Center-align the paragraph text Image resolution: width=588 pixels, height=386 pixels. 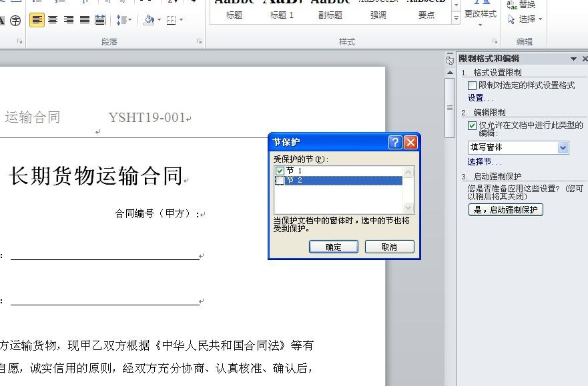tap(53, 20)
